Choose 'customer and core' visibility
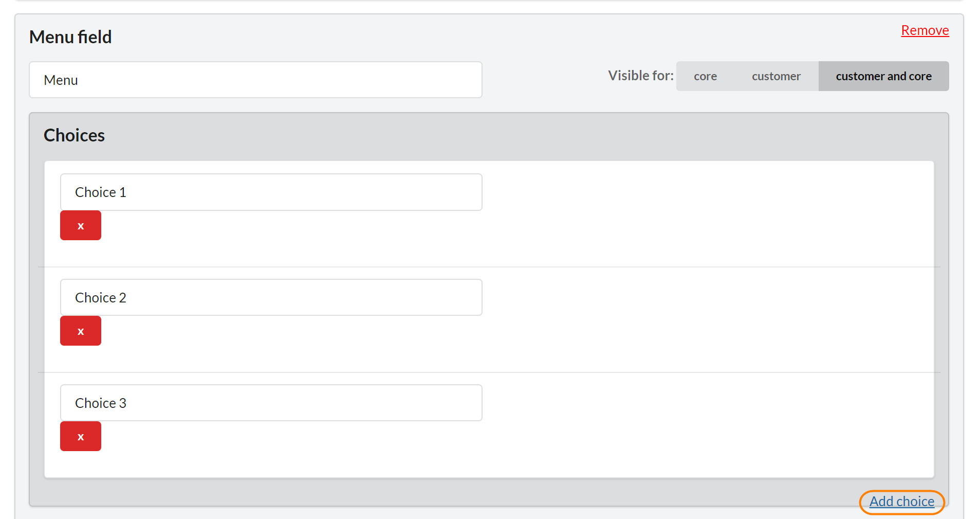The image size is (980, 519). tap(883, 76)
